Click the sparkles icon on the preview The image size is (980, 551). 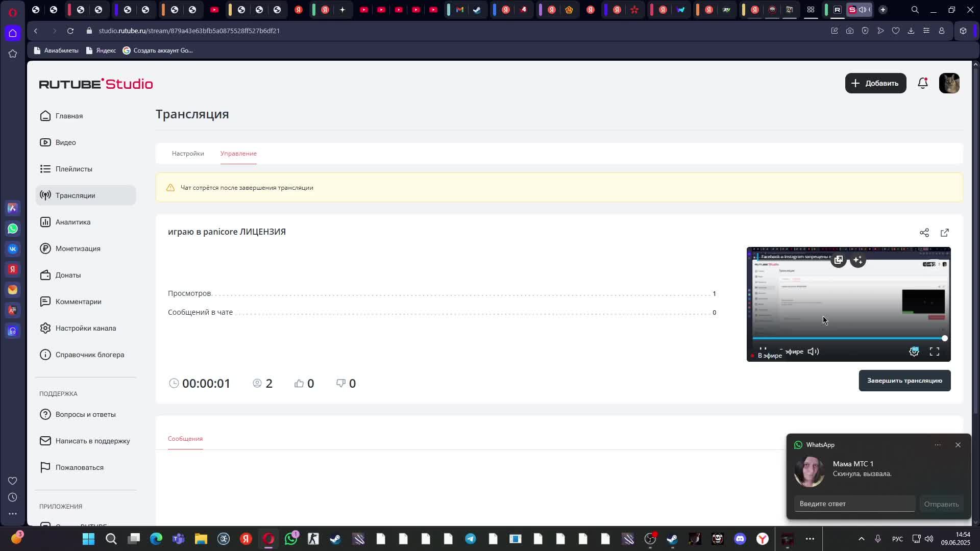tap(858, 260)
